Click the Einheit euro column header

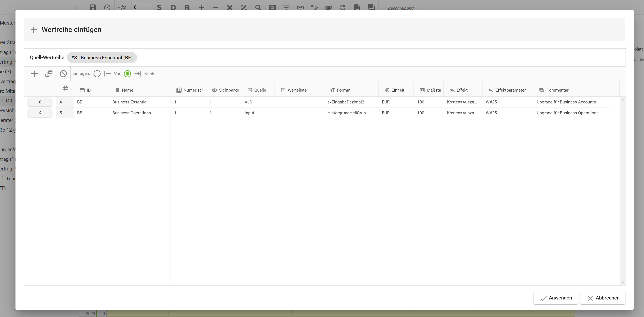[x=397, y=90]
